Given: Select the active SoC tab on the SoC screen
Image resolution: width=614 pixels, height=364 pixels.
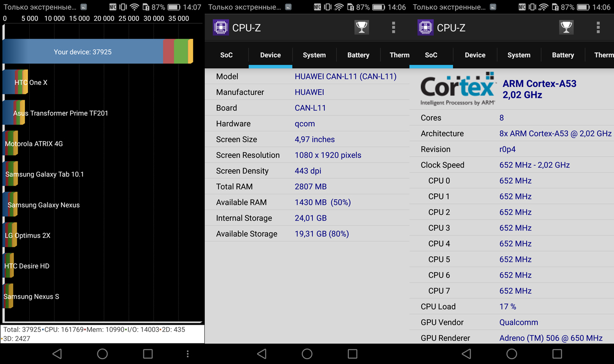Looking at the screenshot, I should [431, 55].
